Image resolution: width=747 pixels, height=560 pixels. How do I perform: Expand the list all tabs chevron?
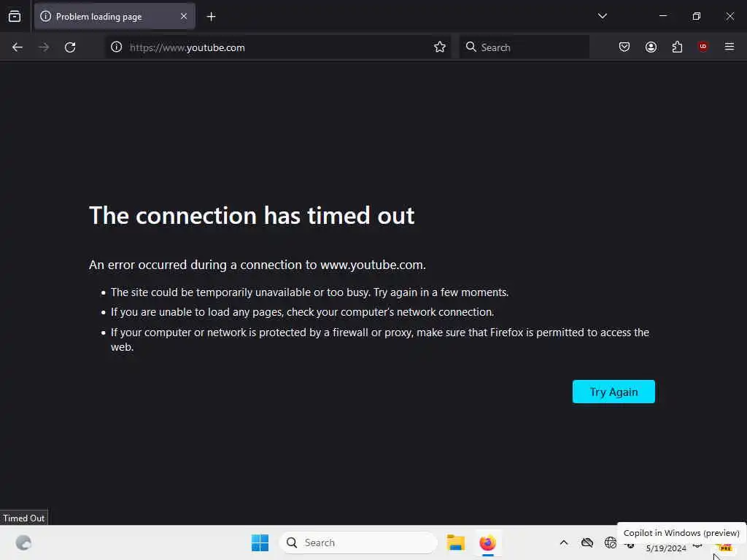pos(602,16)
